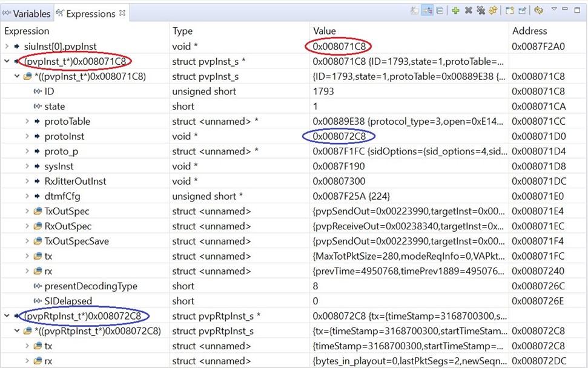Select the dtmfCfg value 0x0087F25A {224}
Image resolution: width=588 pixels, height=368 pixels.
(351, 196)
